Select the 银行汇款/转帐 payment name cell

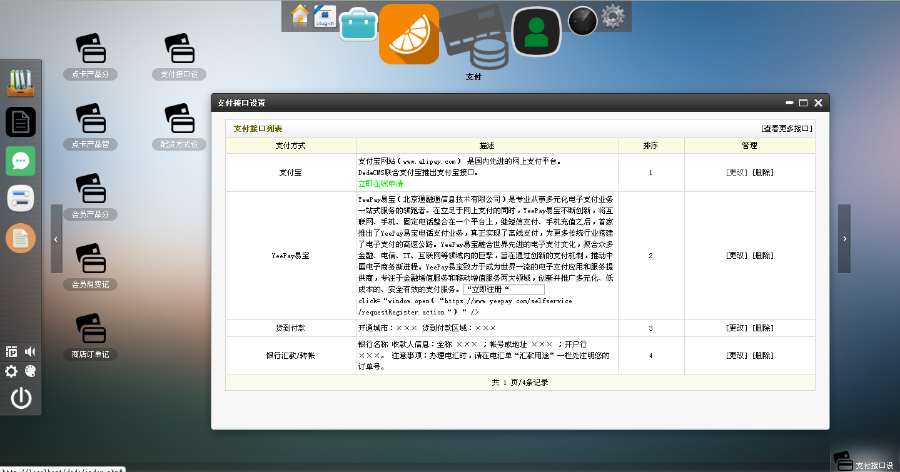pos(290,355)
